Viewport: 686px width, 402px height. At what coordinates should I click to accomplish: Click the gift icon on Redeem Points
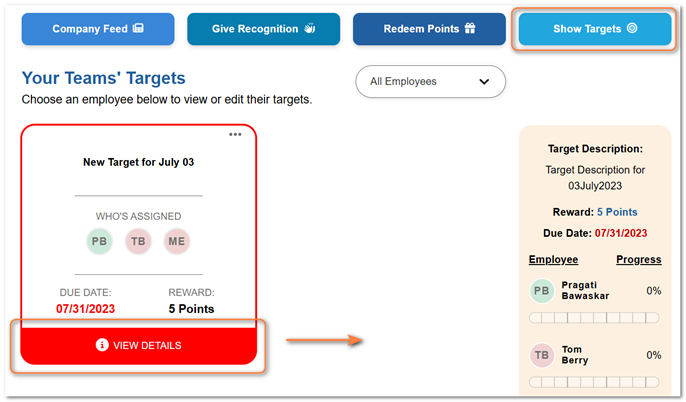pyautogui.click(x=470, y=28)
